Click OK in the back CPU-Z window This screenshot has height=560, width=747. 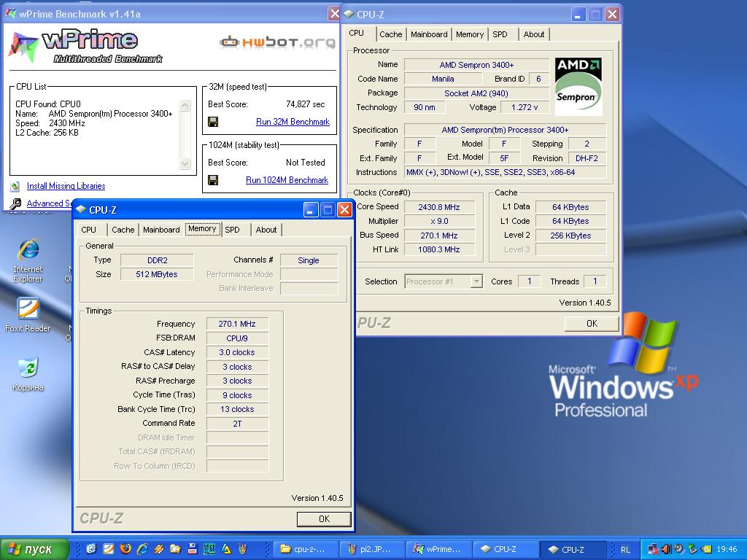tap(592, 324)
